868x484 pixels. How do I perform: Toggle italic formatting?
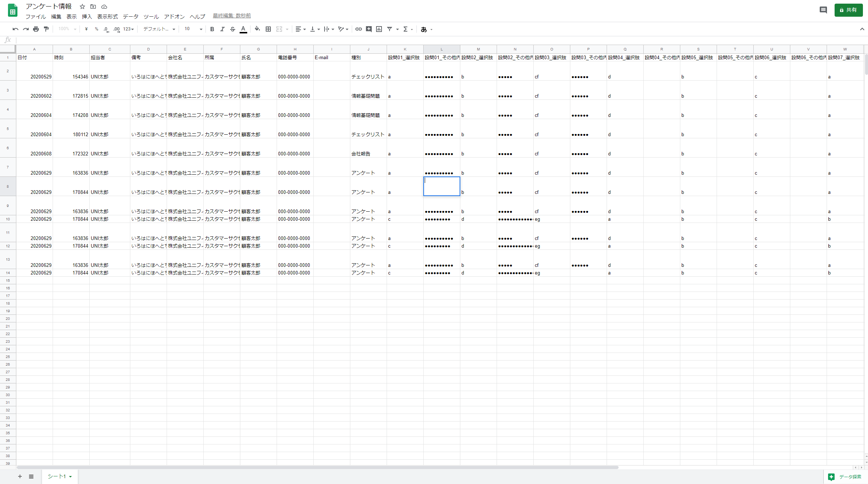tap(222, 29)
